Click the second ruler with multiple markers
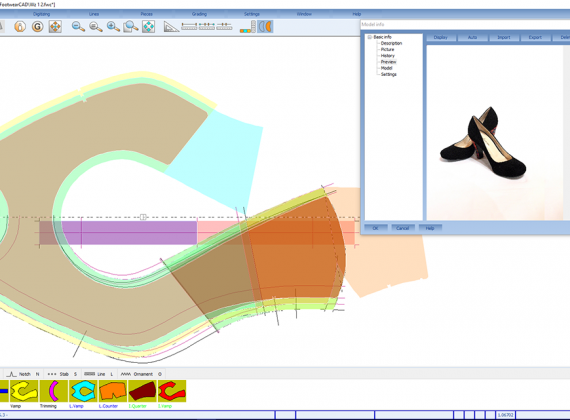The image size is (570, 420). [x=206, y=26]
